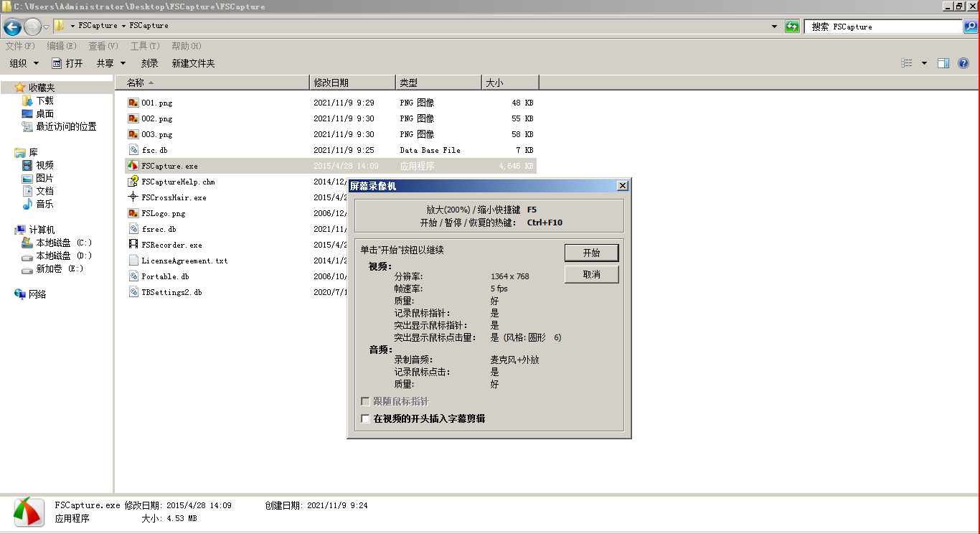Switch to the 查看 menu
This screenshot has width=980, height=534.
coord(102,45)
